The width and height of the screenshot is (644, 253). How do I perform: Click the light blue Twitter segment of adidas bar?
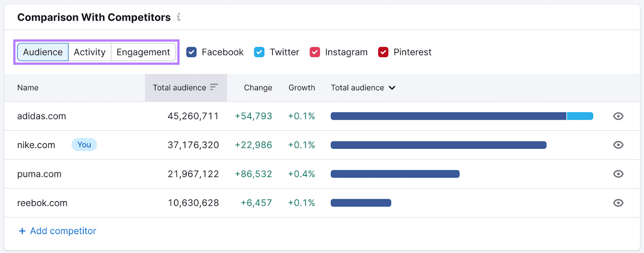point(580,116)
